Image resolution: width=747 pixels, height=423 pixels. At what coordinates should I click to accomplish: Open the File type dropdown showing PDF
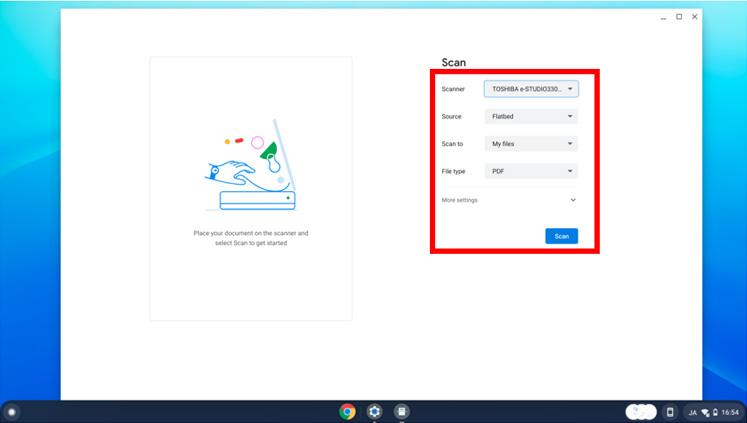[531, 171]
